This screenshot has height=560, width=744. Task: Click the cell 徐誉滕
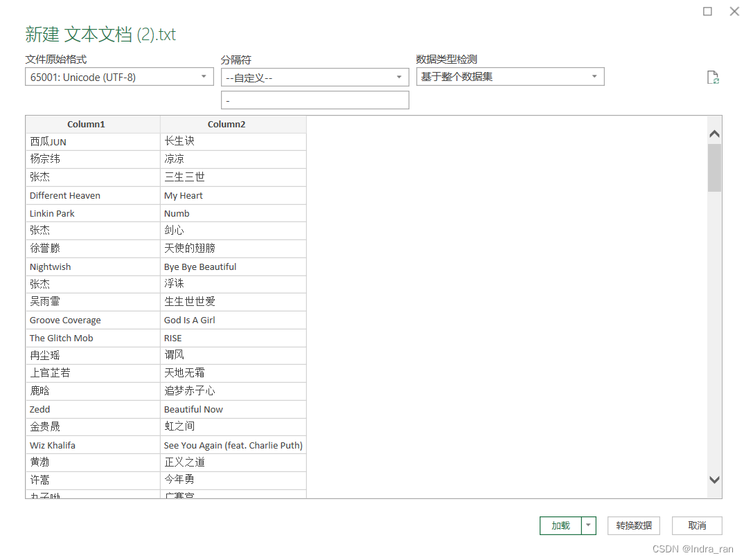point(93,249)
